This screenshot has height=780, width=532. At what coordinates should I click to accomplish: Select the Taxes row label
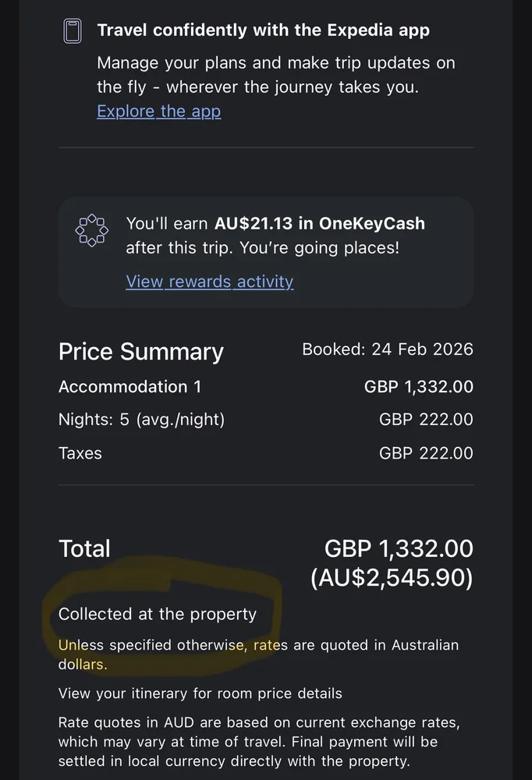pyautogui.click(x=80, y=453)
